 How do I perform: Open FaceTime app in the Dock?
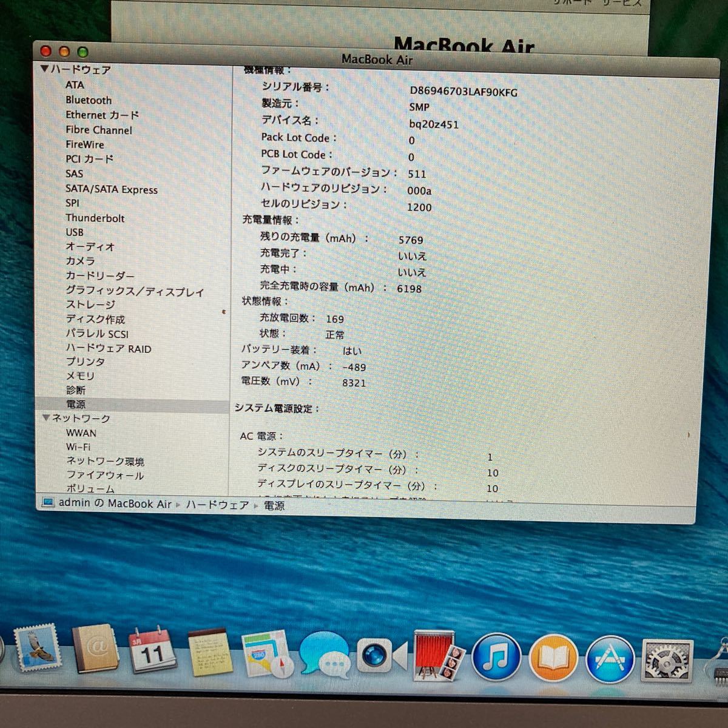(x=381, y=656)
